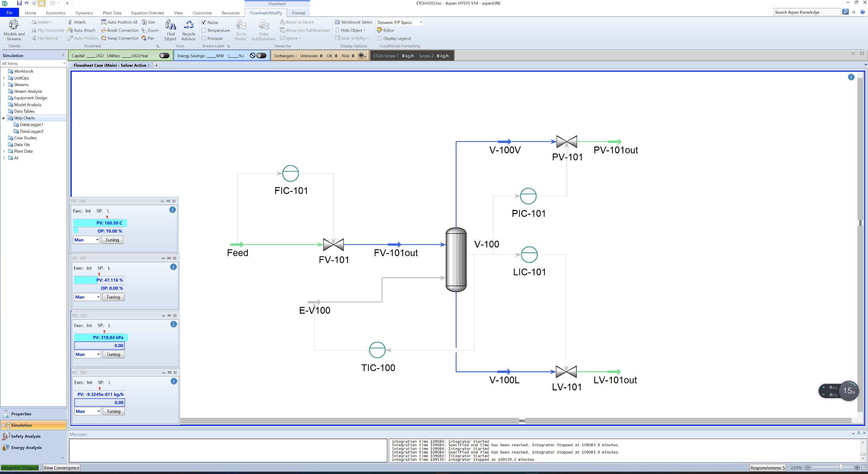Open the Dynamics ribbon tab
Screen dimensions: 868x474
(x=84, y=13)
